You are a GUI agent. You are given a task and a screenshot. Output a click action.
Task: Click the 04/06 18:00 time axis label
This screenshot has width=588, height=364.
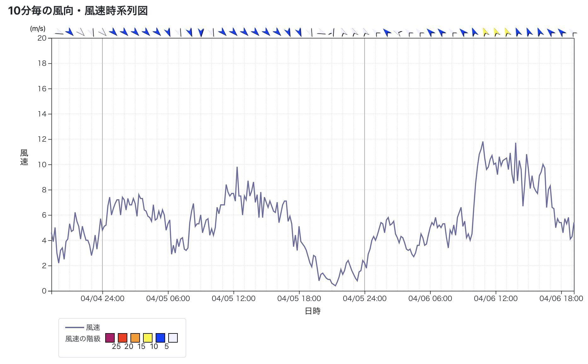click(x=561, y=299)
